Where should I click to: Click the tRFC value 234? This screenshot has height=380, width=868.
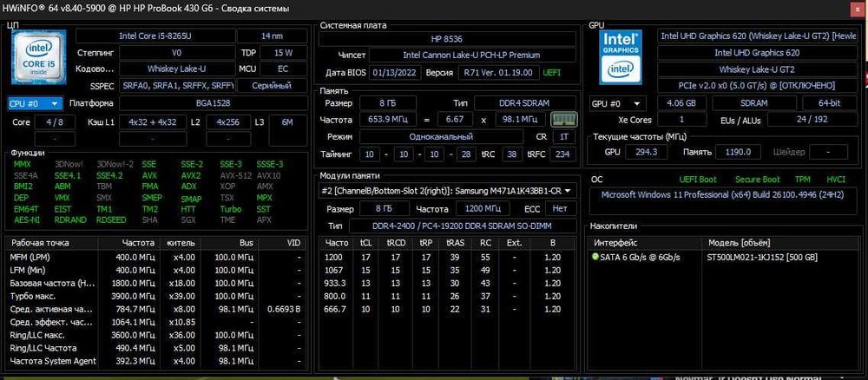pyautogui.click(x=563, y=154)
